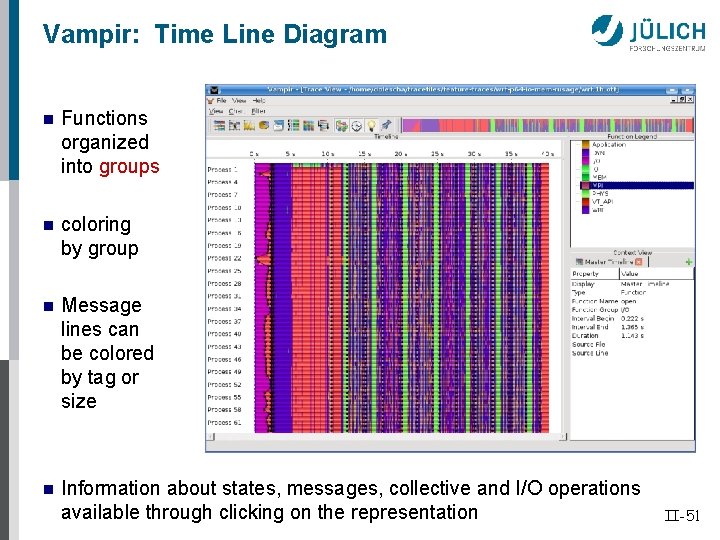Click the 25 s mark on time ruler
This screenshot has height=540, width=720.
437,154
